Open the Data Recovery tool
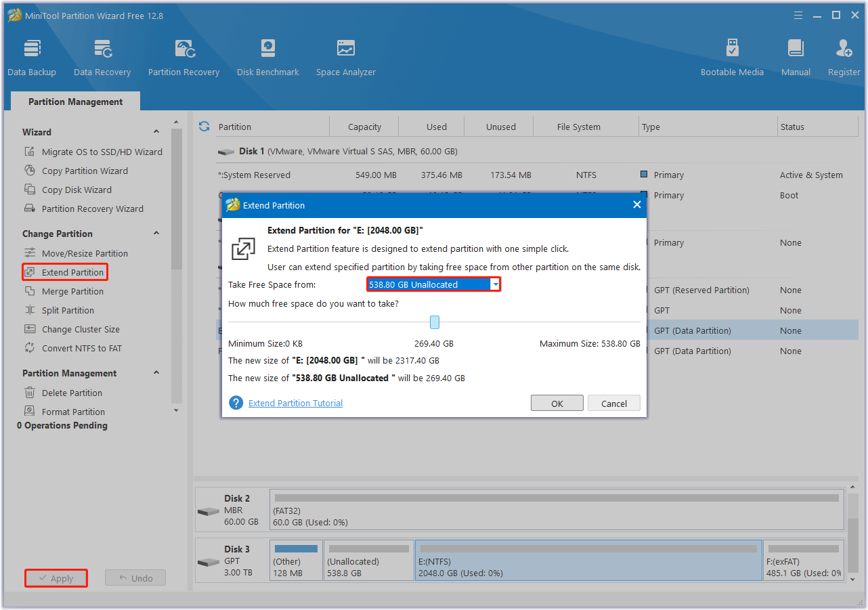Screen dimensions: 868x610 [x=102, y=58]
